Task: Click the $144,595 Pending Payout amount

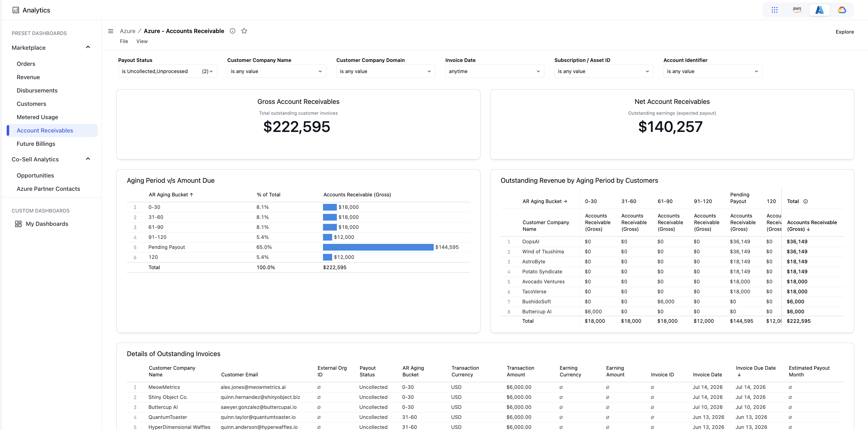Action: coord(446,247)
